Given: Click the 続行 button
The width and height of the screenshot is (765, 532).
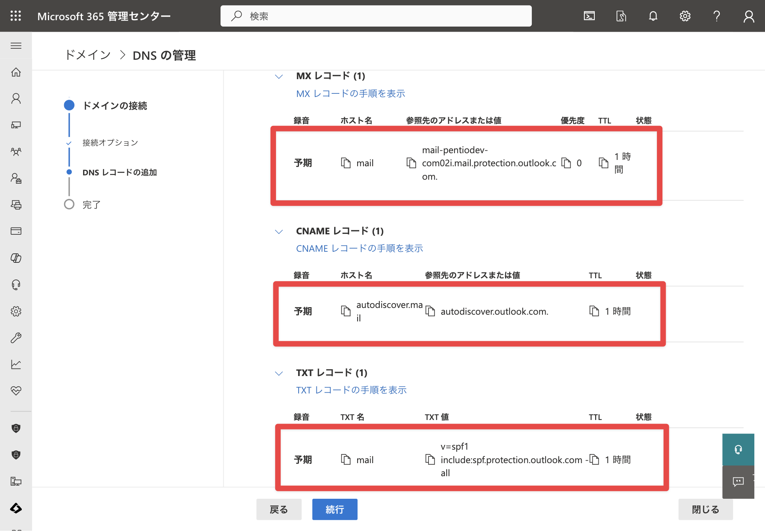Looking at the screenshot, I should (x=335, y=509).
